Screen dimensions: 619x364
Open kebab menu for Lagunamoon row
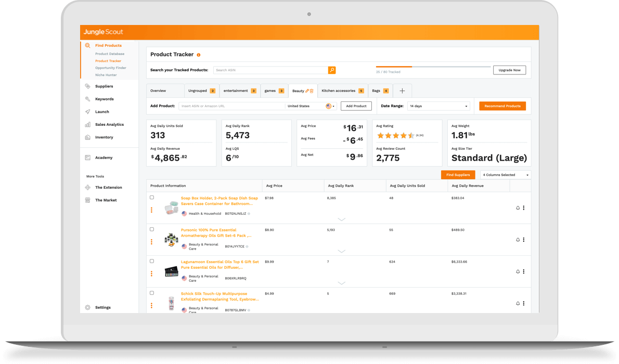(x=524, y=271)
